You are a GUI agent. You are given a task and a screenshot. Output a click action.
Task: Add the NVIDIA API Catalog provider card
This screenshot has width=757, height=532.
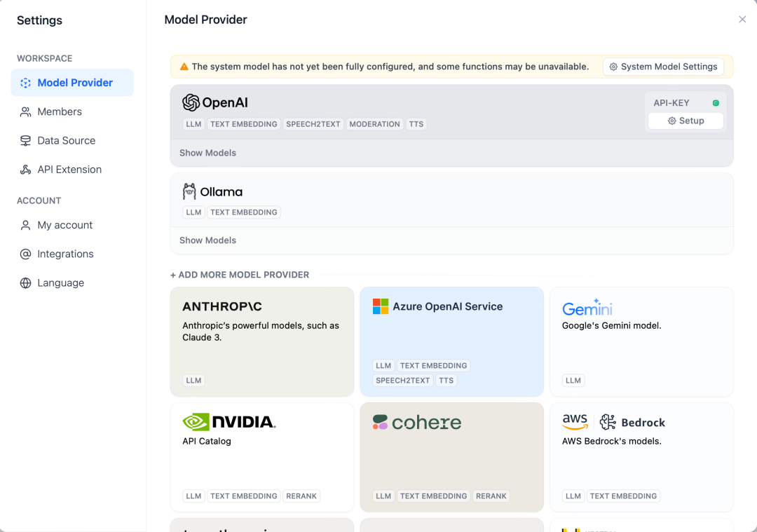(x=261, y=457)
